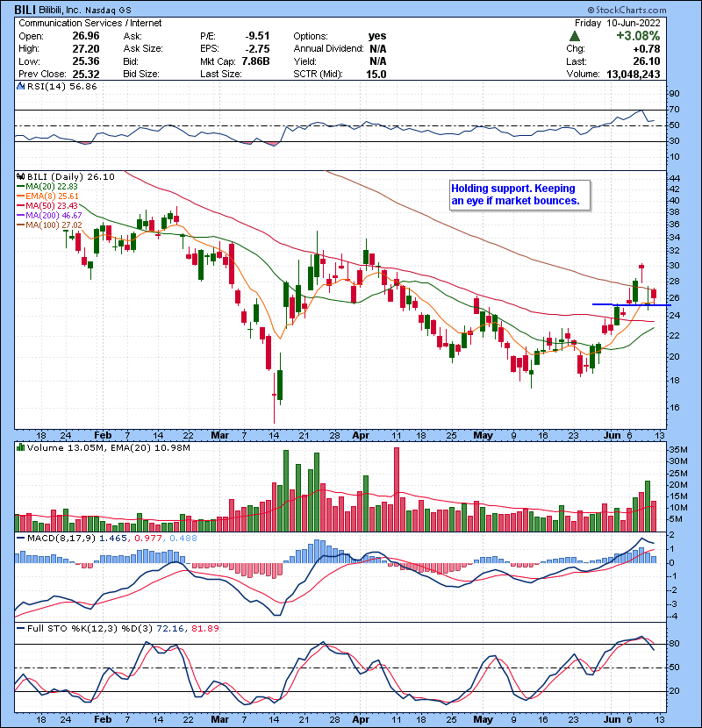The image size is (702, 728).
Task: Click the Mkt Cap value 7.86B
Action: (x=255, y=61)
